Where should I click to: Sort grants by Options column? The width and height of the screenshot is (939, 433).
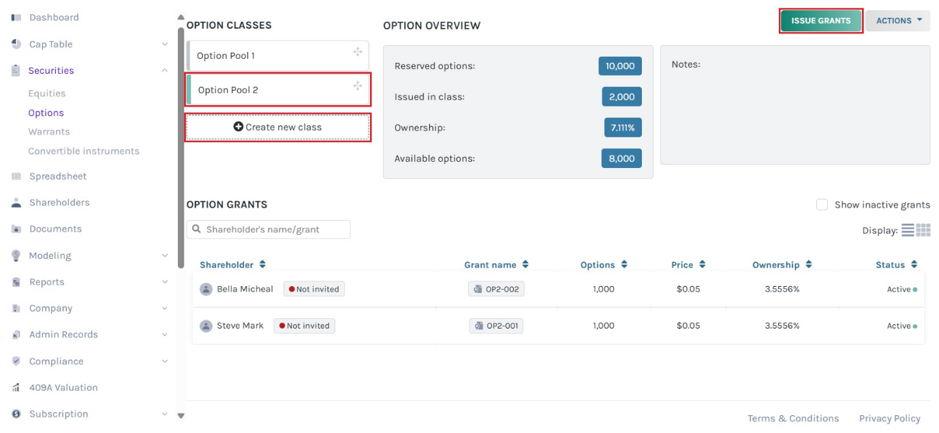click(602, 265)
